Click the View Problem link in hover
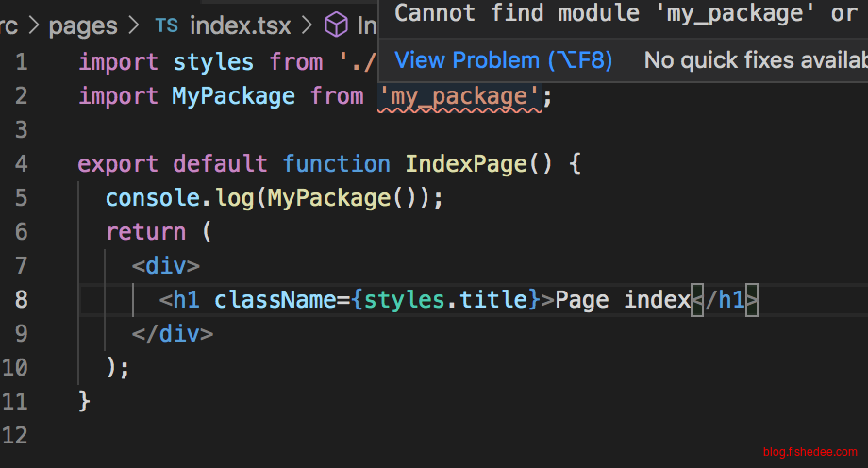 coord(503,60)
